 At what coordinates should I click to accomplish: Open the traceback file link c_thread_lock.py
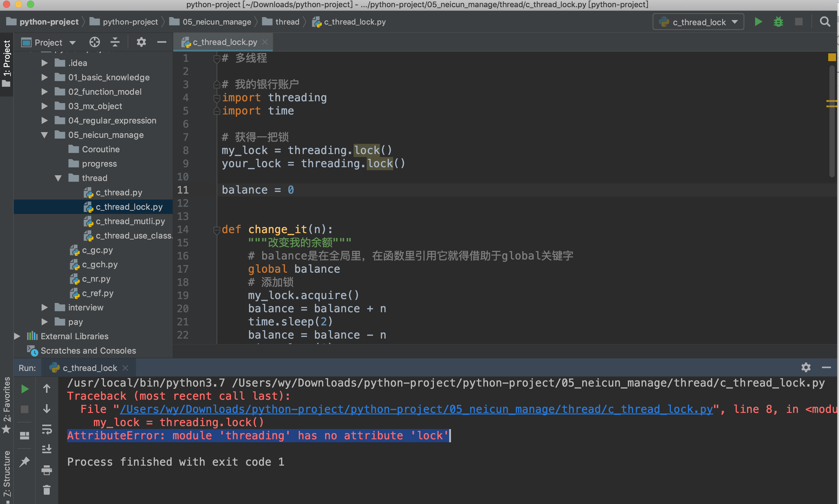tap(416, 409)
